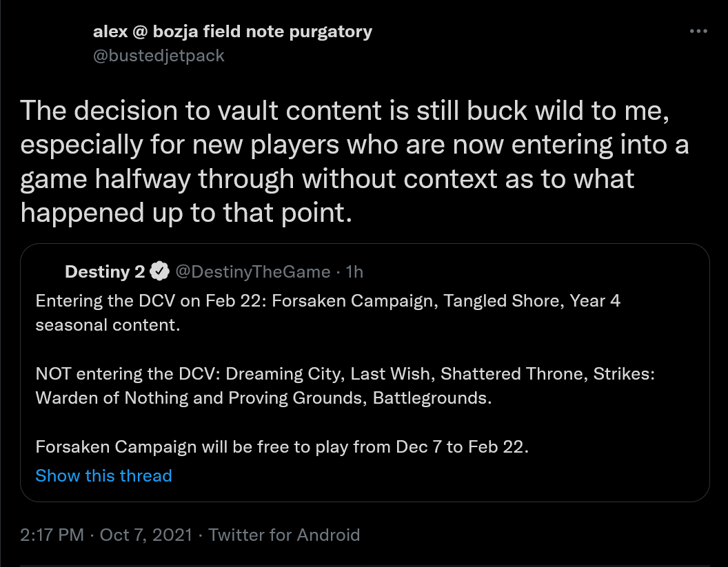The image size is (728, 567).
Task: Open the @bustedjetpack profile handle
Action: (x=159, y=56)
